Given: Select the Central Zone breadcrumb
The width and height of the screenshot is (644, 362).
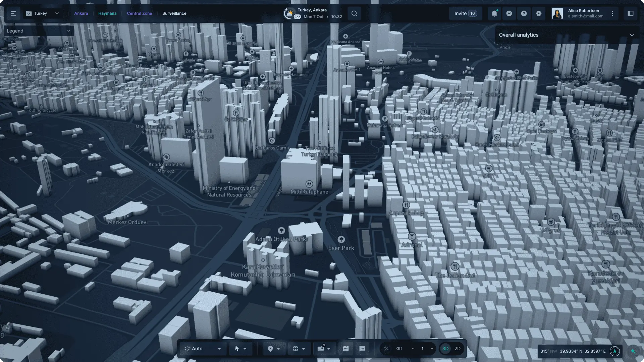Looking at the screenshot, I should [x=139, y=13].
